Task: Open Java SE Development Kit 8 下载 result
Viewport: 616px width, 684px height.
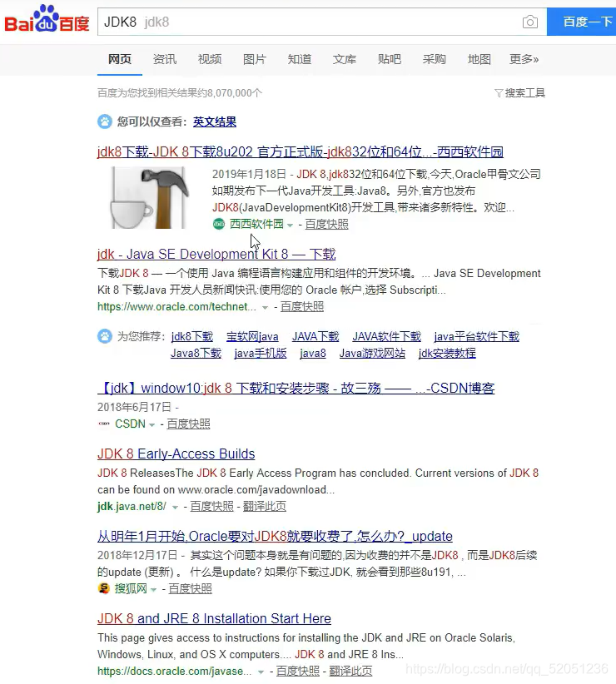Action: click(x=216, y=254)
